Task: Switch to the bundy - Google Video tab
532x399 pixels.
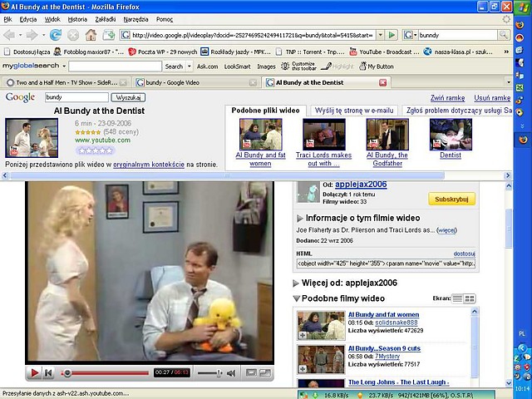Action: (196, 82)
